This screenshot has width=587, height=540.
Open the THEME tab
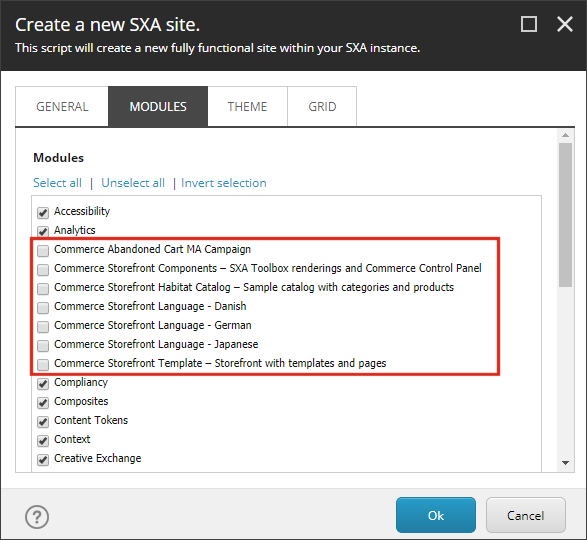[x=247, y=107]
